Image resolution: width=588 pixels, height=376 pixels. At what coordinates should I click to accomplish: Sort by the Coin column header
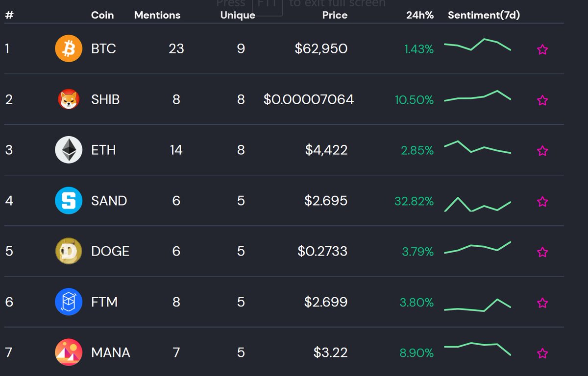tap(102, 15)
